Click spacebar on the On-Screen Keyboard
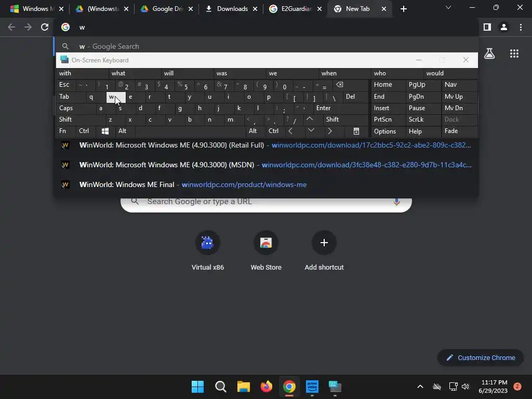Screen dimensions: 532x399 pyautogui.click(x=190, y=131)
